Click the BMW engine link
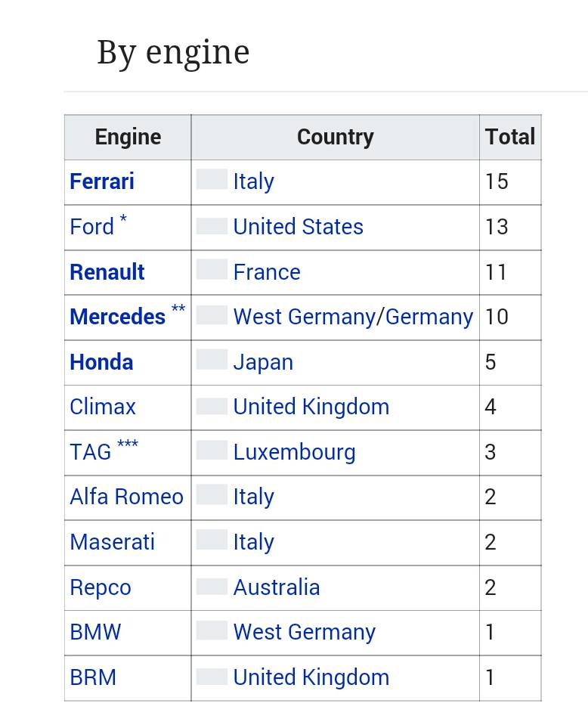 [x=95, y=632]
